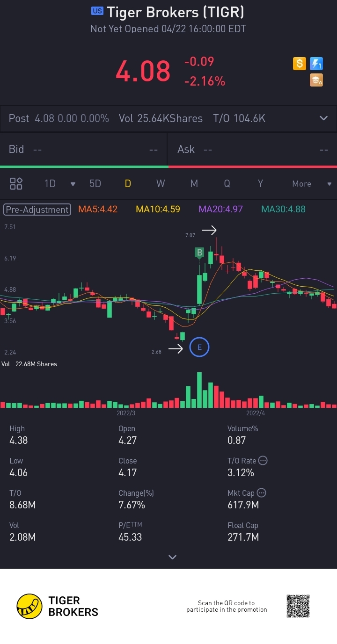
Task: Tap the Low 4.06 stat
Action: point(19,467)
